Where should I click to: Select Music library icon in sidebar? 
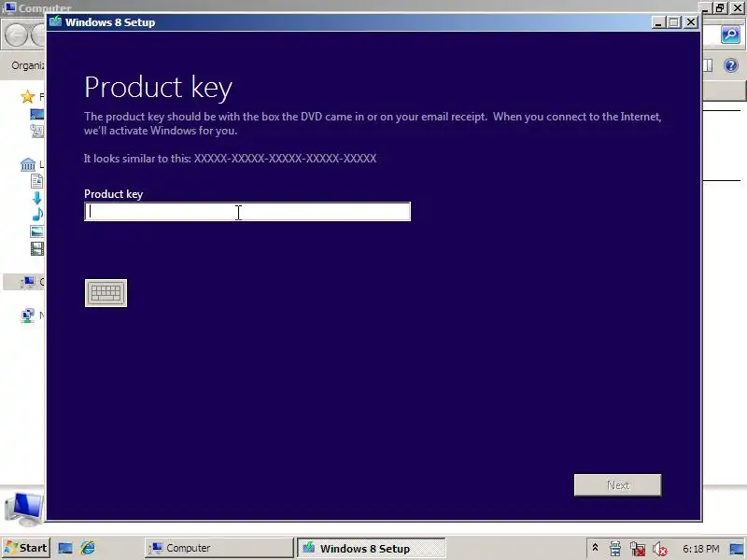coord(37,215)
